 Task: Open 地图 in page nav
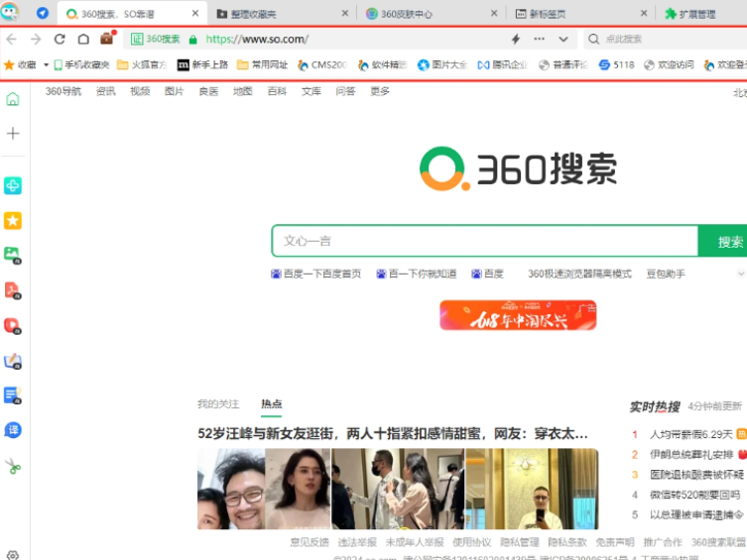click(242, 91)
